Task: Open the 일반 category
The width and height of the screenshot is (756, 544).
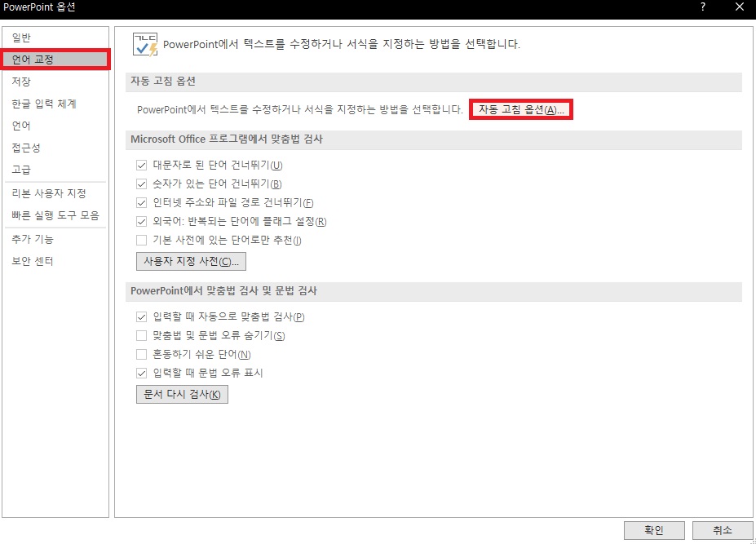Action: click(x=21, y=38)
